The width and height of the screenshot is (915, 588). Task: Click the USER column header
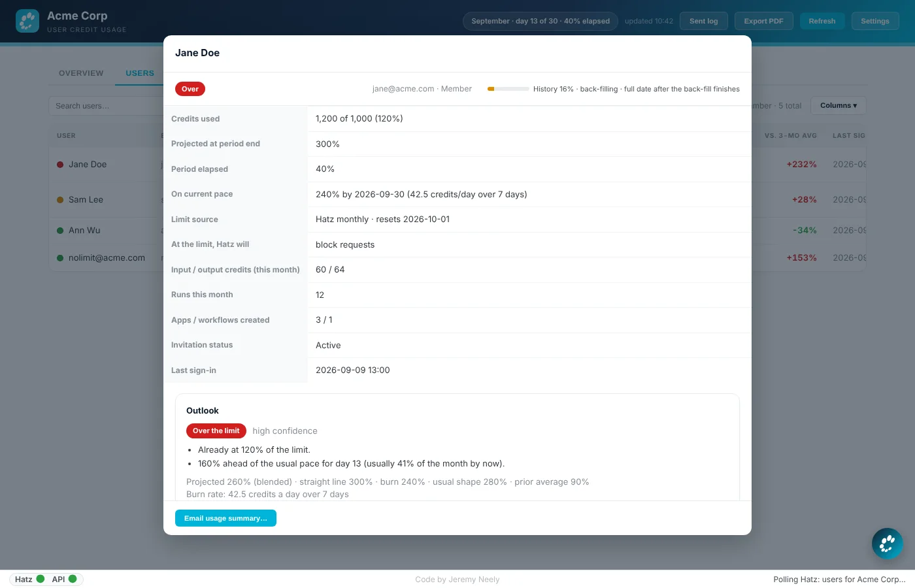pyautogui.click(x=66, y=136)
